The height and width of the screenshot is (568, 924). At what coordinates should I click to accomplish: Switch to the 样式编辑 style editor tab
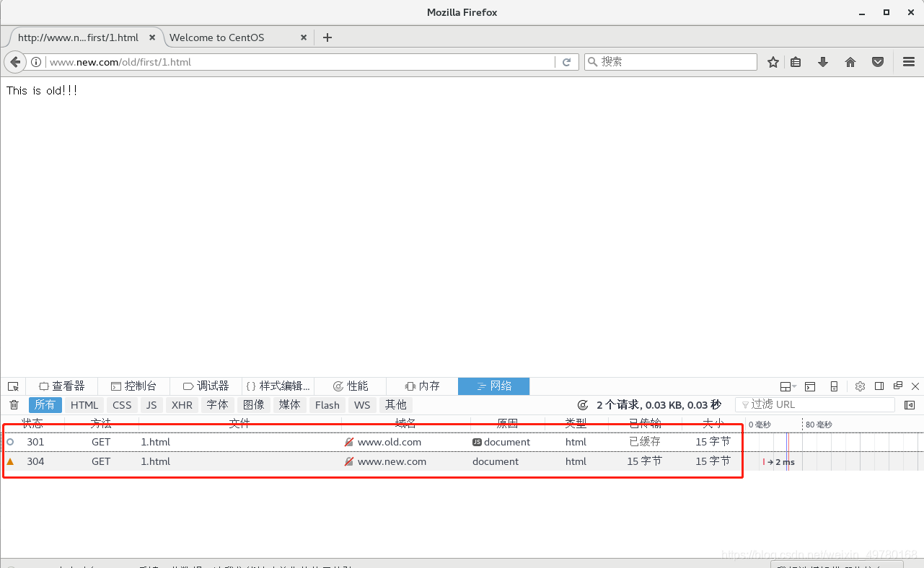click(278, 386)
